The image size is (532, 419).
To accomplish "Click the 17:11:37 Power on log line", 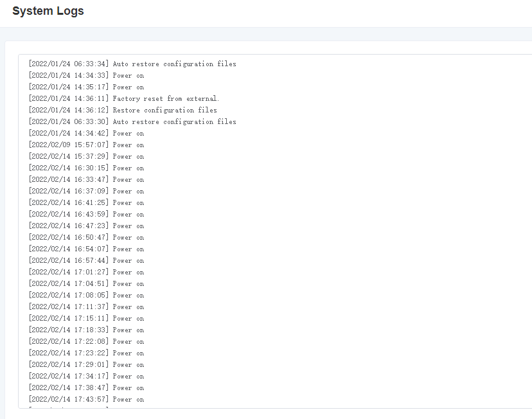I will pos(86,307).
